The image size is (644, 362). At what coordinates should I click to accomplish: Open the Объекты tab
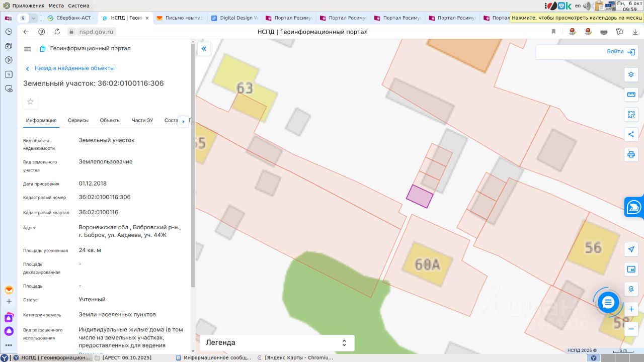tap(110, 121)
